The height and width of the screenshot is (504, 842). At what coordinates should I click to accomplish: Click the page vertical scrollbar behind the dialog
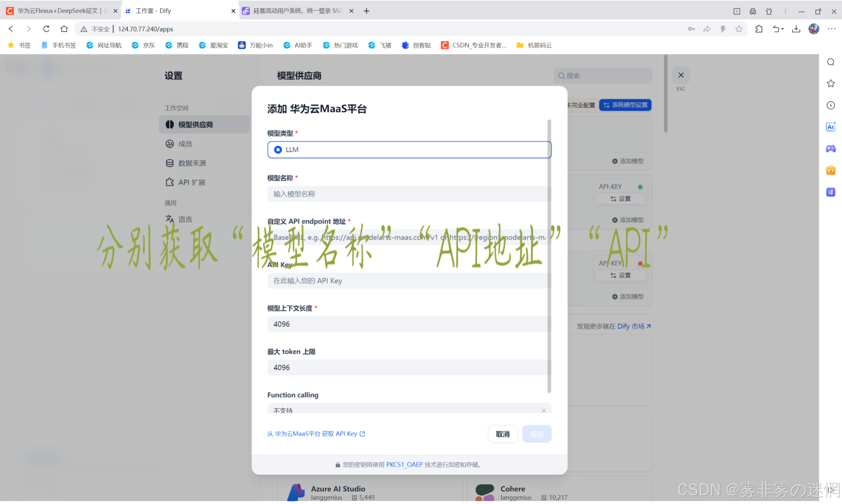point(665,94)
